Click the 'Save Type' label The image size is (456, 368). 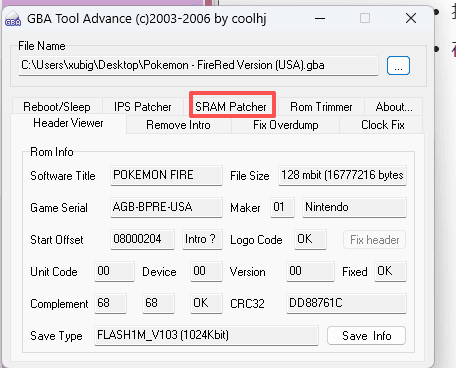[x=56, y=336]
